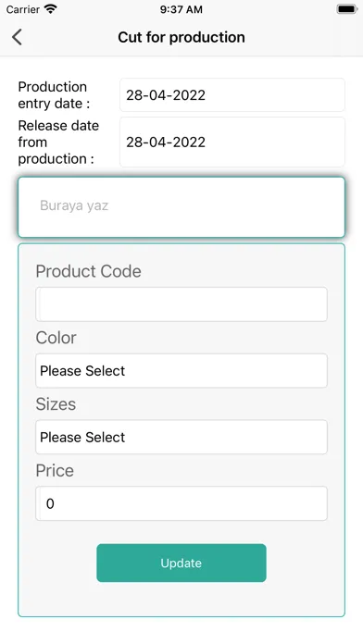Submit the form with Update button
The image size is (363, 644).
(x=181, y=563)
